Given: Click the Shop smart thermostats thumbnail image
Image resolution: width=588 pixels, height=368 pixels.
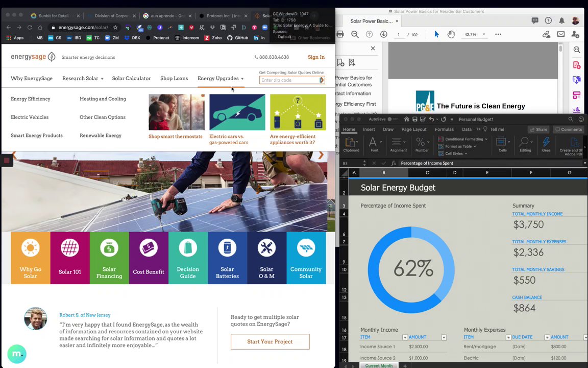Looking at the screenshot, I should pos(176,112).
